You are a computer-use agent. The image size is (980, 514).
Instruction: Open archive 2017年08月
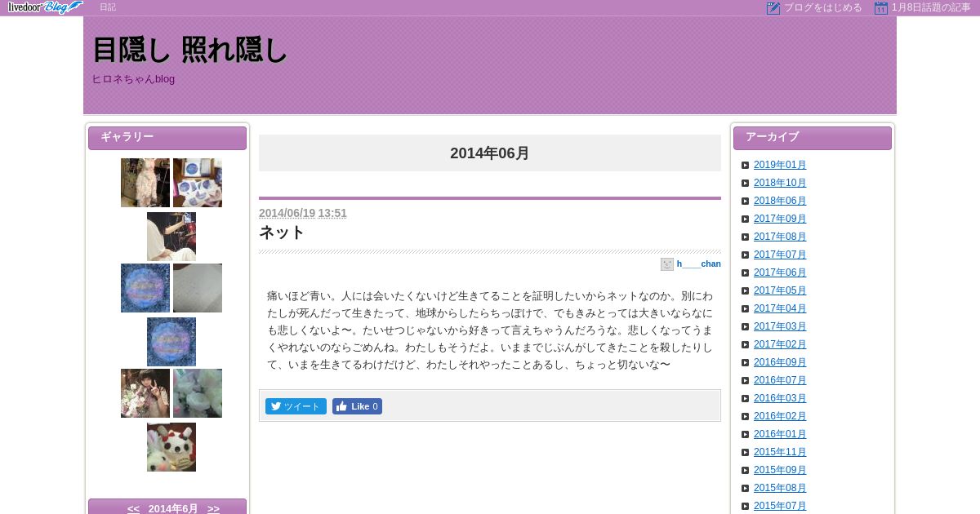coord(780,237)
